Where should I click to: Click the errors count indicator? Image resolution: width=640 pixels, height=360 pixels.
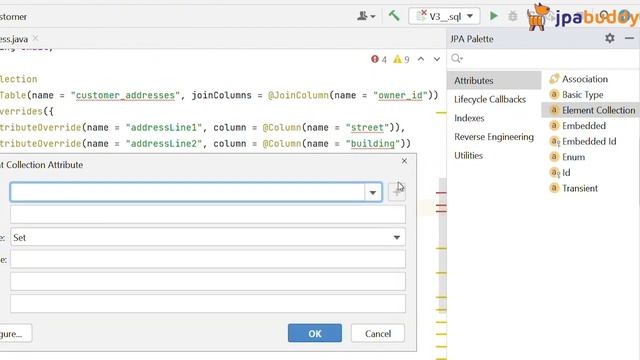tap(378, 60)
